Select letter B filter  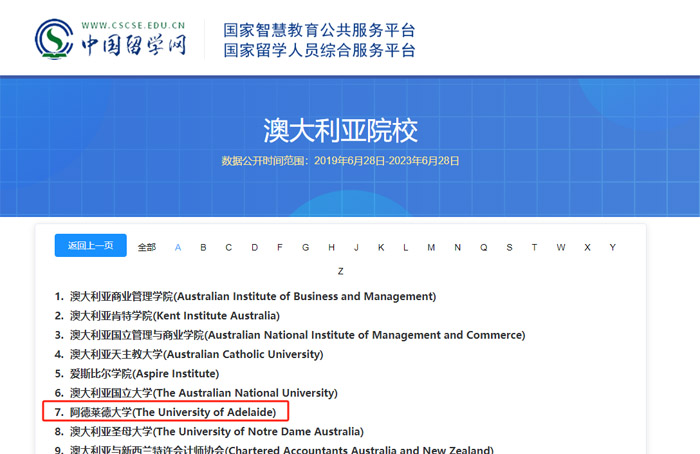point(203,247)
